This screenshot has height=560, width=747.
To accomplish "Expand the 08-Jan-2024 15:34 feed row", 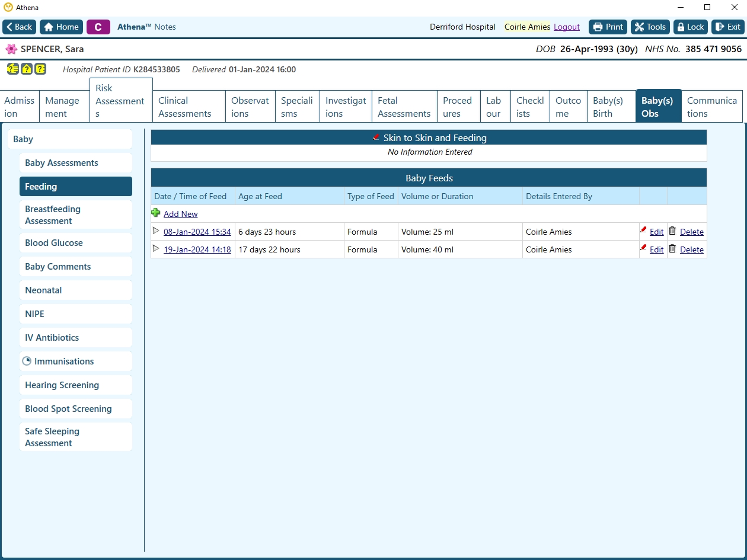I will click(x=156, y=231).
